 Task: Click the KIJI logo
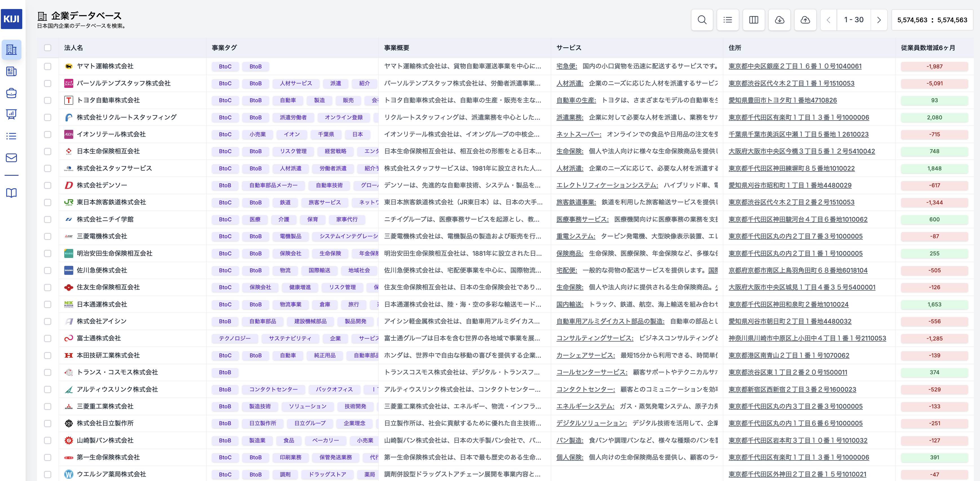point(12,19)
